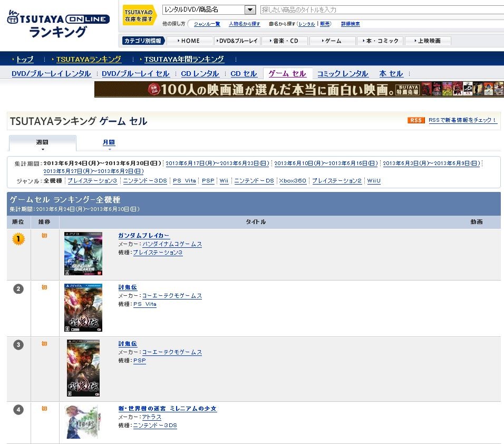Switch to DVD/ブルーレイ セル tab

[x=135, y=74]
